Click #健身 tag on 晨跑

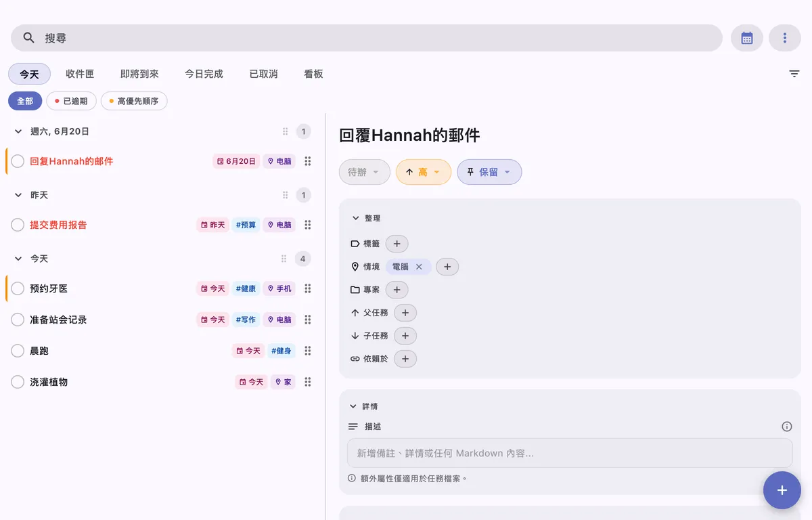[x=281, y=351]
